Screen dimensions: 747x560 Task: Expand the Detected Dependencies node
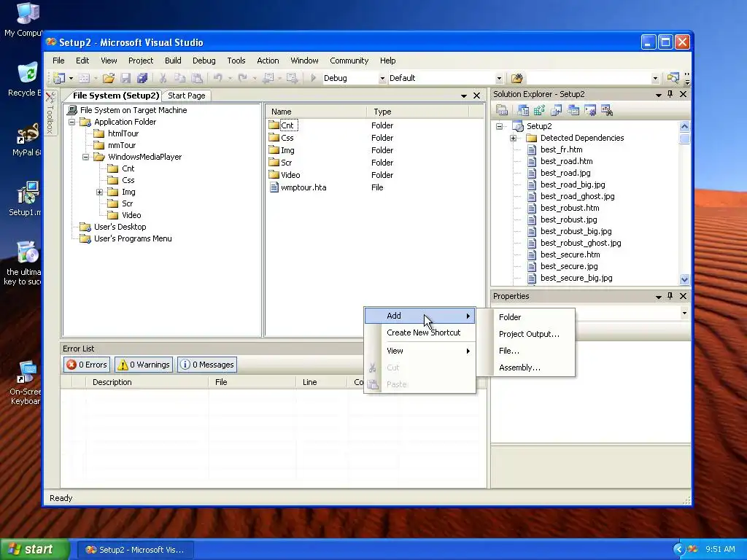pos(513,138)
